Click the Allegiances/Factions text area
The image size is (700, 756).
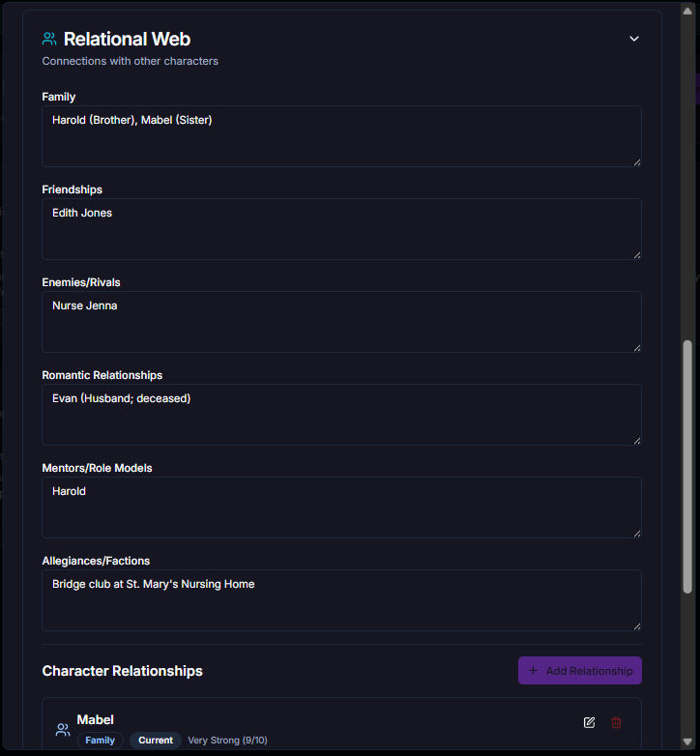point(341,600)
